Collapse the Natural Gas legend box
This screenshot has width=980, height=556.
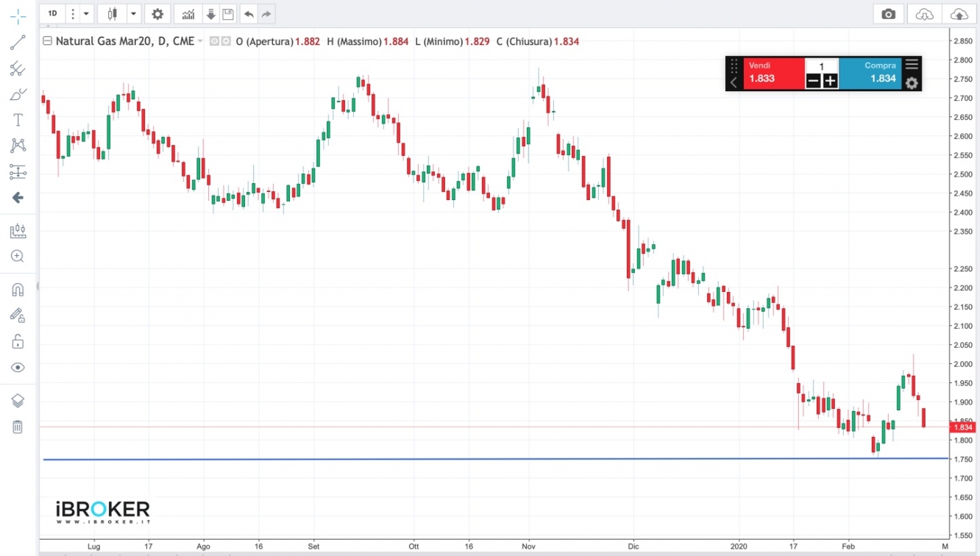tap(48, 41)
